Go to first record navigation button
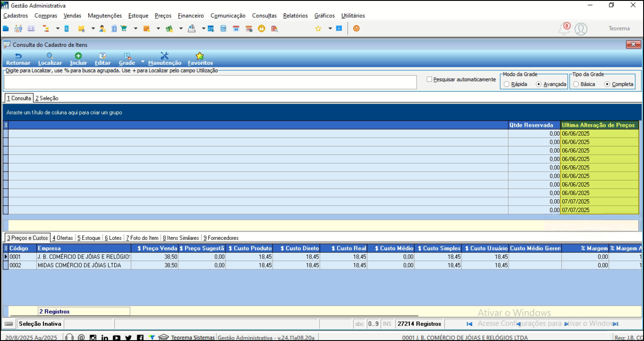The width and height of the screenshot is (644, 341). coord(469,324)
